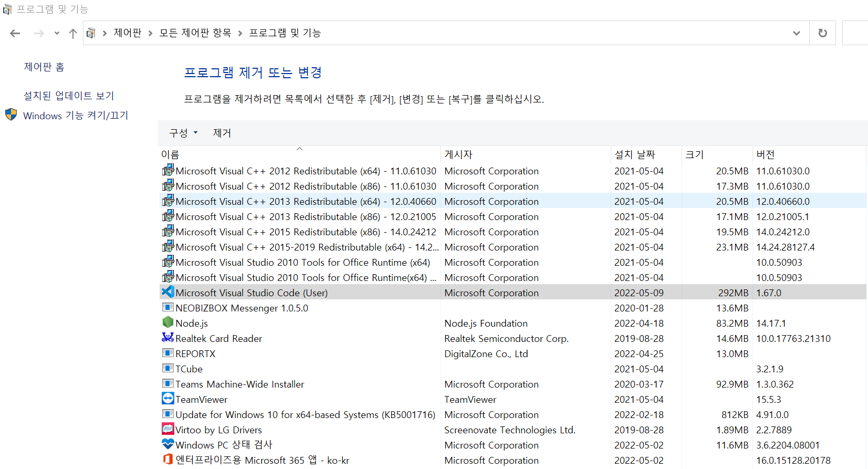
Task: Click the Visual Studio Code icon
Action: click(x=168, y=292)
